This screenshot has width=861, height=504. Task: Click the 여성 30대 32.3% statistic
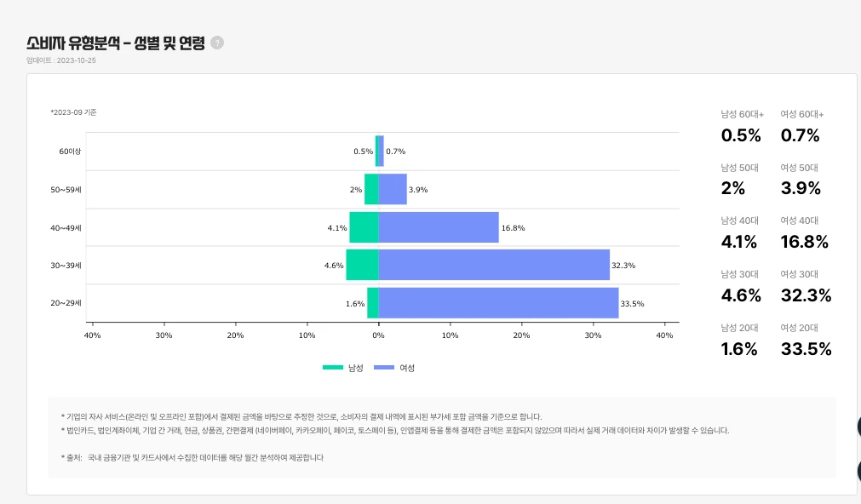coord(806,295)
